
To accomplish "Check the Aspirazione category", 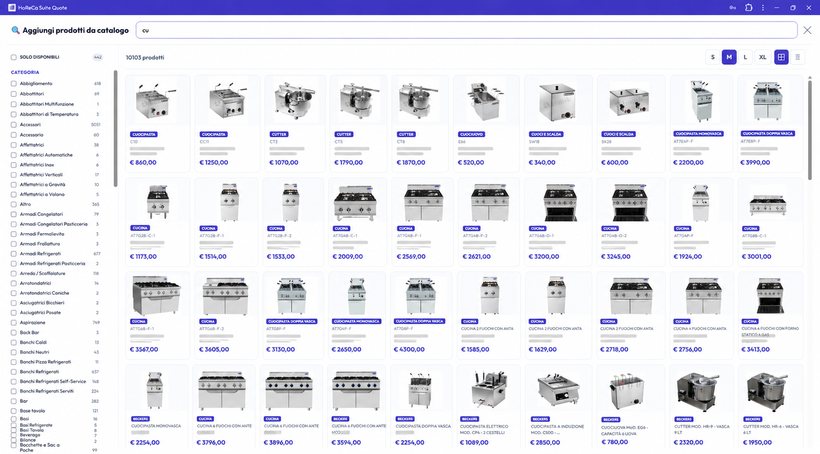I will (x=14, y=322).
